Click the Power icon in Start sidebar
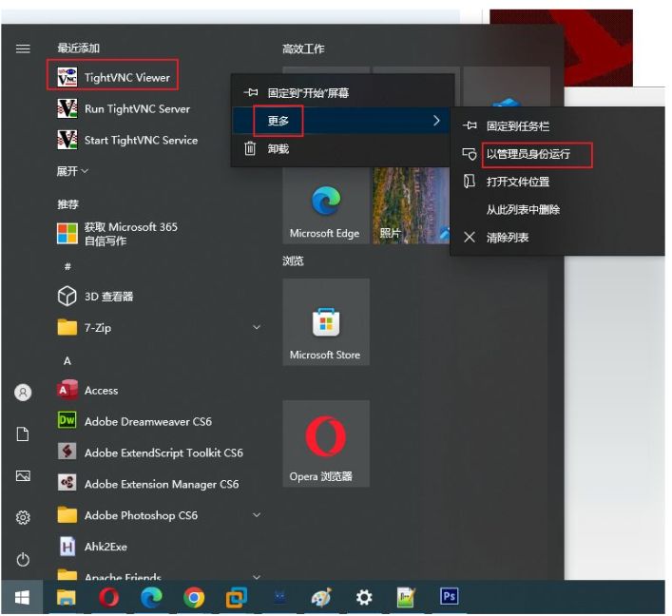Viewport: 672px width, 616px height. [x=23, y=559]
